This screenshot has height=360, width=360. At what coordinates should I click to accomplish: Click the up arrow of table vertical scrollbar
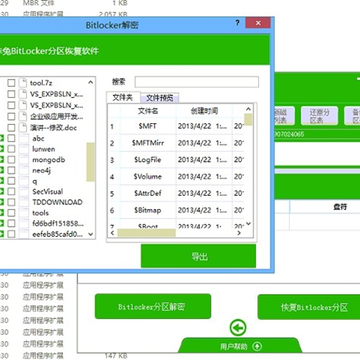[248, 109]
